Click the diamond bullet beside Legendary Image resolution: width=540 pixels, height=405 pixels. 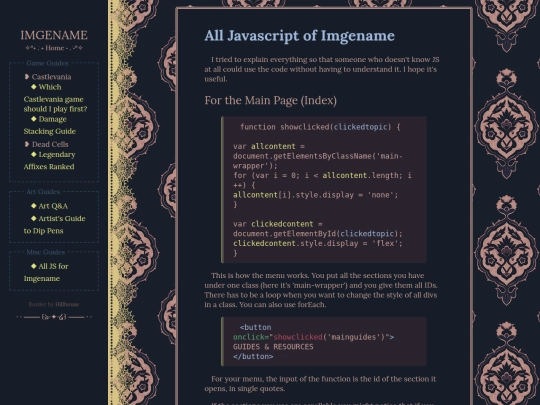pos(34,154)
